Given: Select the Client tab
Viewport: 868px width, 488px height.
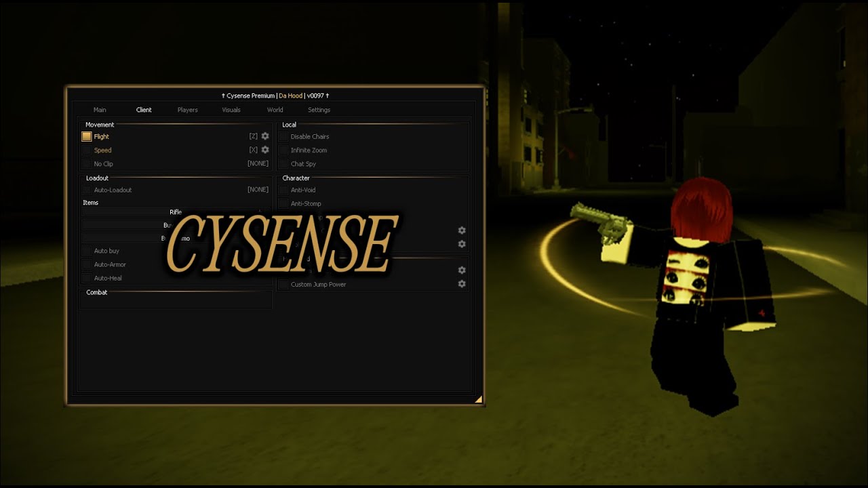Looking at the screenshot, I should pyautogui.click(x=144, y=110).
